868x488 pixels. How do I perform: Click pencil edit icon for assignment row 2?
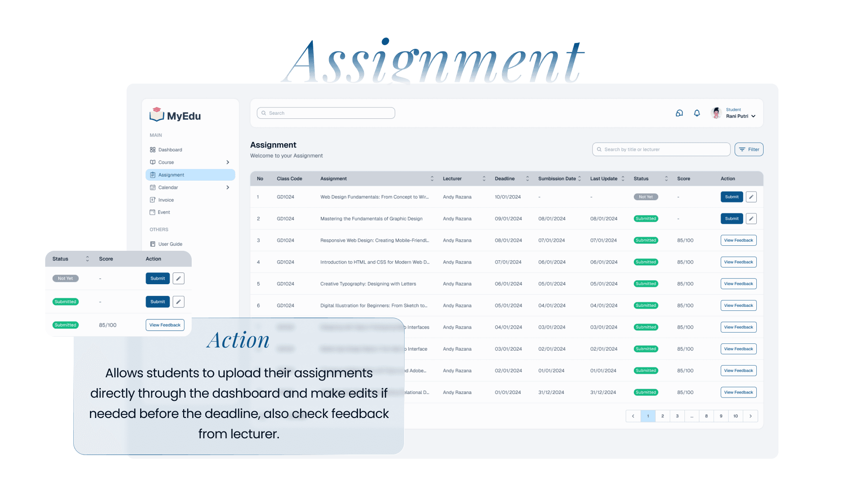[751, 219]
